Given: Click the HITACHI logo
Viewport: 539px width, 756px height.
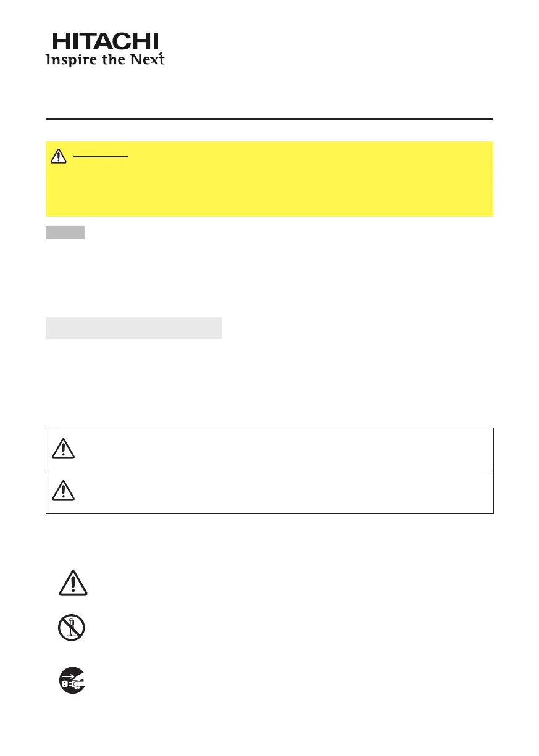Looking at the screenshot, I should click(x=106, y=41).
